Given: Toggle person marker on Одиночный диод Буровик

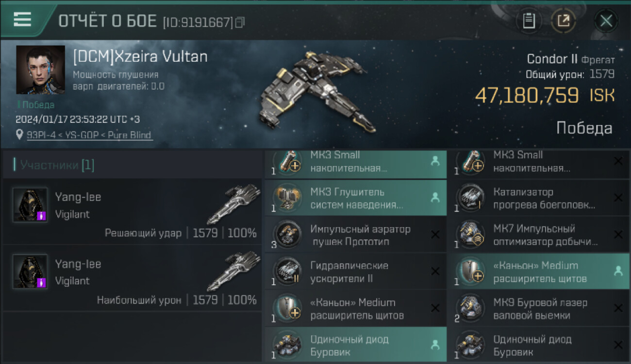Looking at the screenshot, I should coord(435,345).
